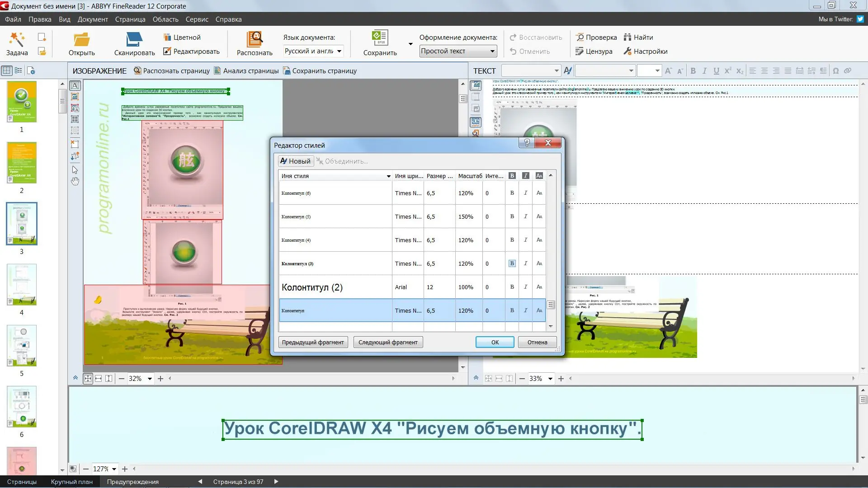Click the Распознать toolbar icon
This screenshot has width=868, height=488.
(x=255, y=39)
